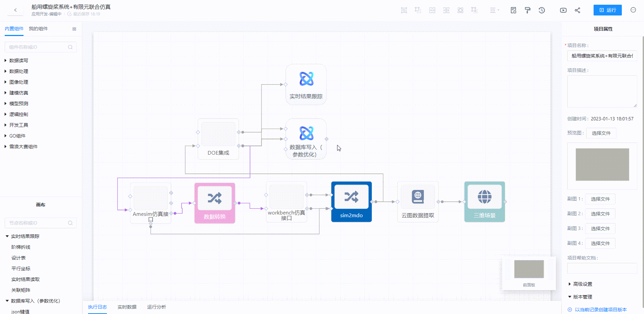Collapse the 版本管理 section
644x314 pixels.
coord(570,297)
